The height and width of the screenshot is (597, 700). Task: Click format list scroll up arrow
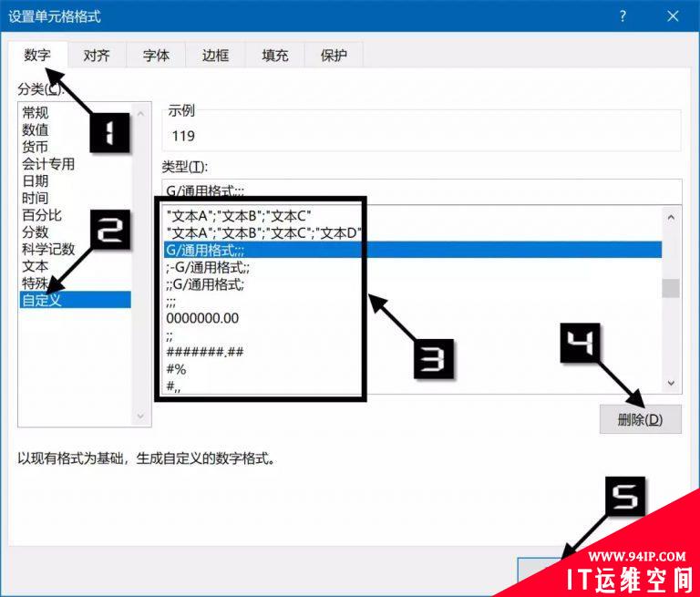click(x=671, y=218)
